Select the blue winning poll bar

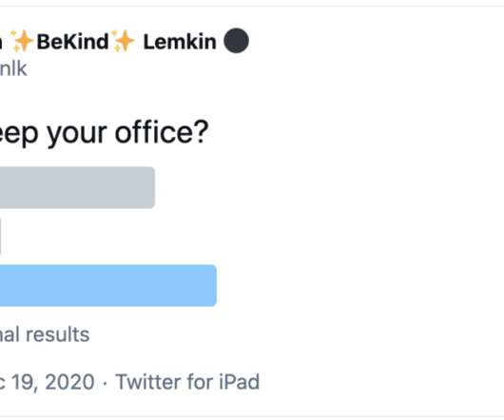point(108,285)
